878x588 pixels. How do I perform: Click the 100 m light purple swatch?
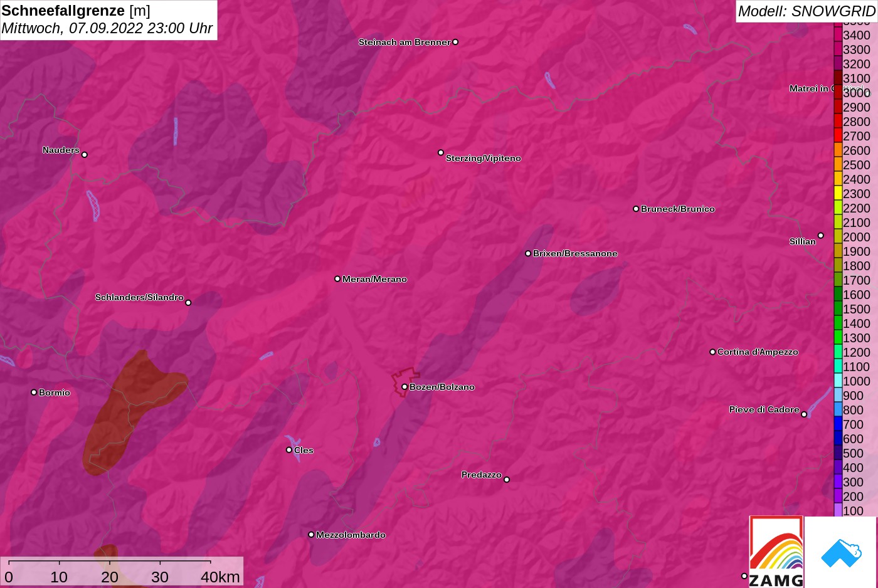click(838, 510)
